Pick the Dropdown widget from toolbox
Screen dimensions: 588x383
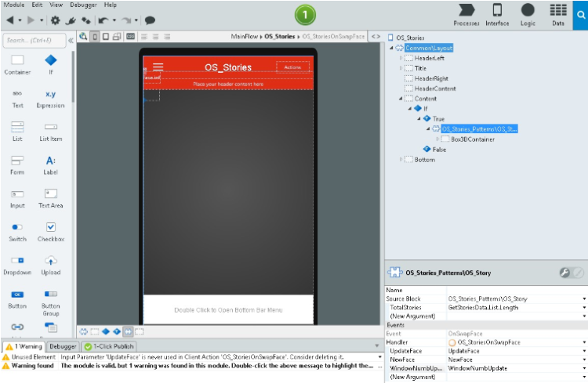17,265
